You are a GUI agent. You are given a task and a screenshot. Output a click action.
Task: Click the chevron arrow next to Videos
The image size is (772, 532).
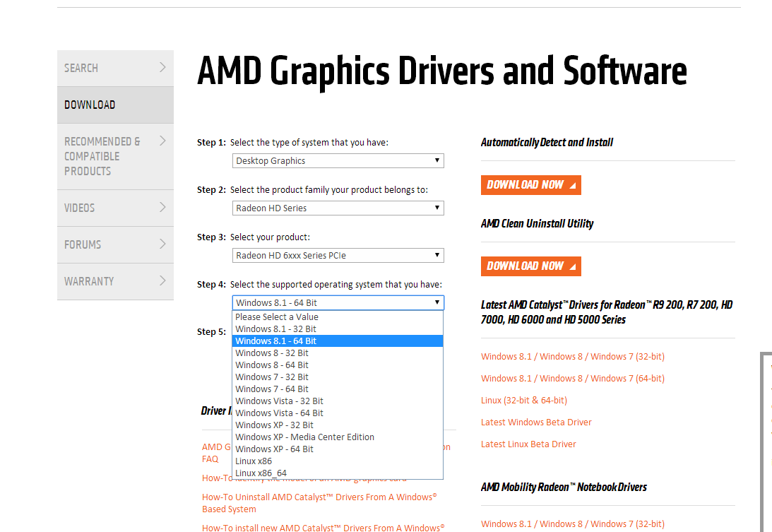162,208
